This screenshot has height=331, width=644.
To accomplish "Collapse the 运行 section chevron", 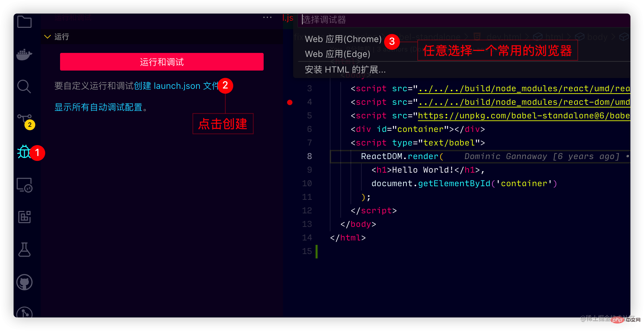I will (48, 37).
